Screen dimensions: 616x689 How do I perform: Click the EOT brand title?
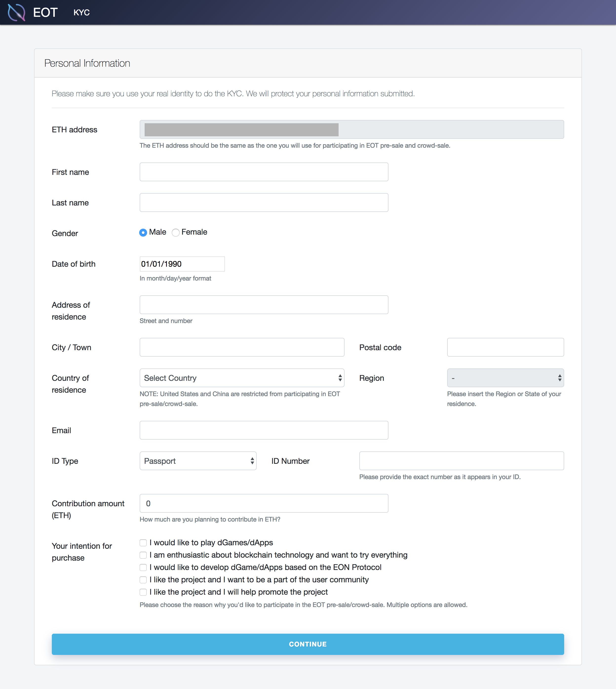click(45, 13)
